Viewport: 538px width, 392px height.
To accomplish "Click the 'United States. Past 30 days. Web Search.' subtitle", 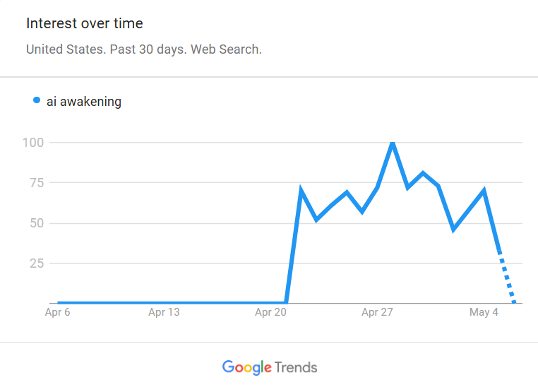I will click(144, 49).
